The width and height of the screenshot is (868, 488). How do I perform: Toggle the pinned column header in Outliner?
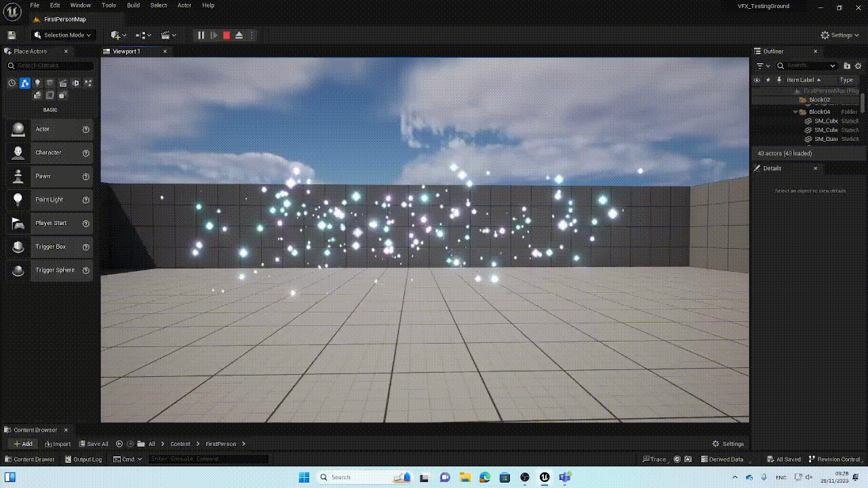pyautogui.click(x=779, y=80)
